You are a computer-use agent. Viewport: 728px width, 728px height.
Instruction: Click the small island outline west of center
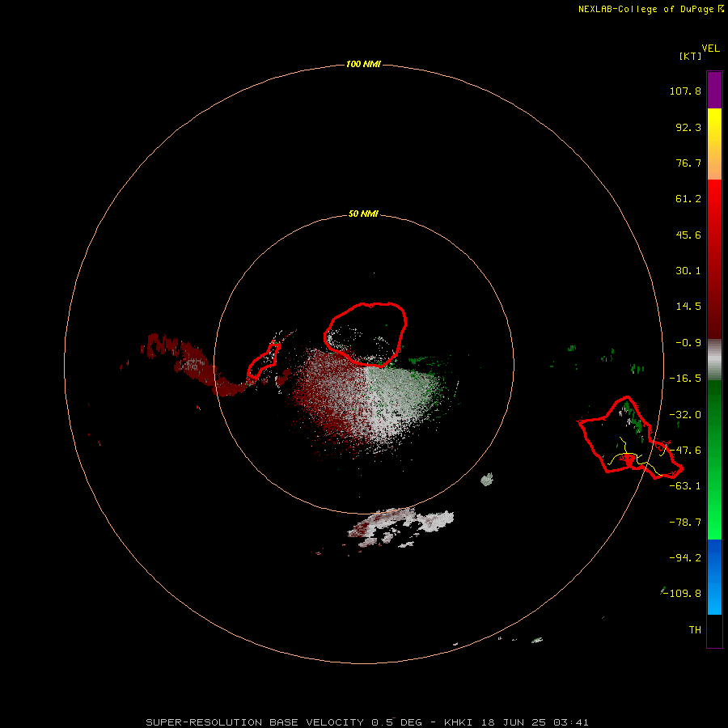click(x=263, y=362)
